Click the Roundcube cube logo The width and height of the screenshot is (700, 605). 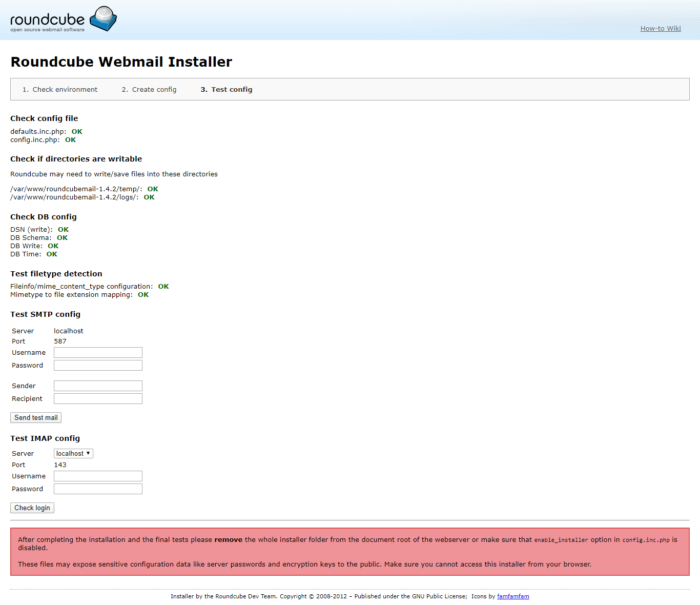point(104,18)
